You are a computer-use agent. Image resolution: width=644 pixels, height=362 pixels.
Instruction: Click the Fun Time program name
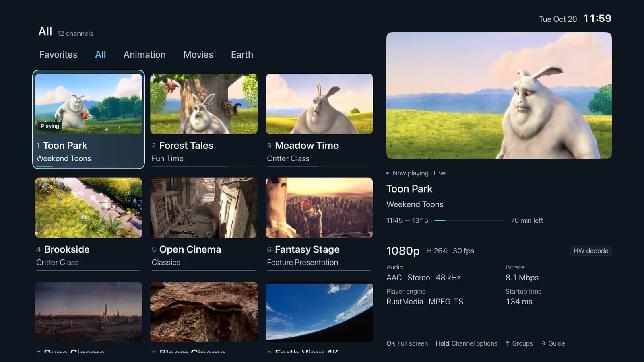tap(167, 158)
